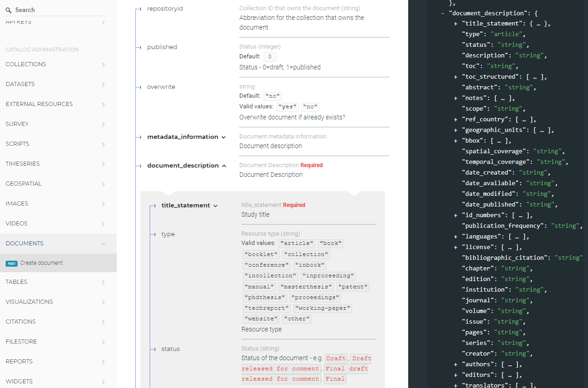
Task: Click the status property name
Action: [x=171, y=349]
